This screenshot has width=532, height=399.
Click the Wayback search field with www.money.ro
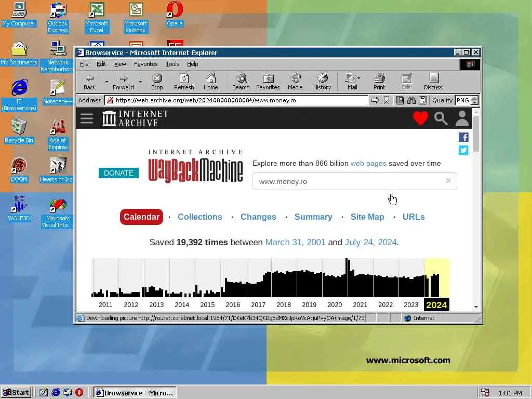click(x=354, y=181)
